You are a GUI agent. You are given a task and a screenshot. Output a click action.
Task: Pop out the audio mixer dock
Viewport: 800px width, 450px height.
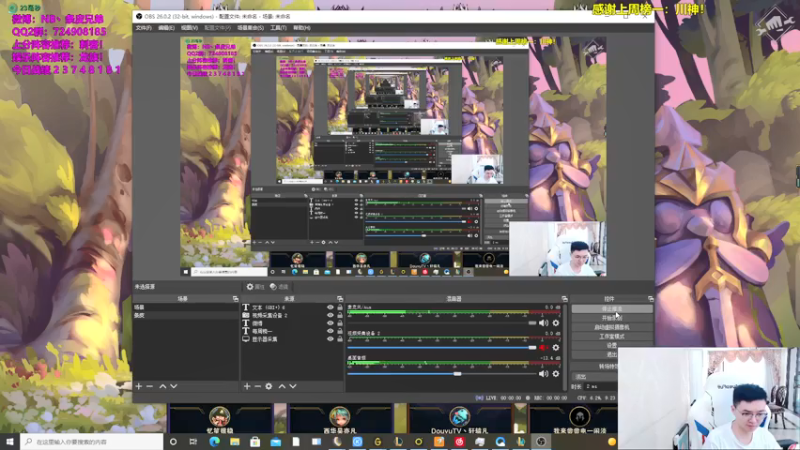coord(564,298)
